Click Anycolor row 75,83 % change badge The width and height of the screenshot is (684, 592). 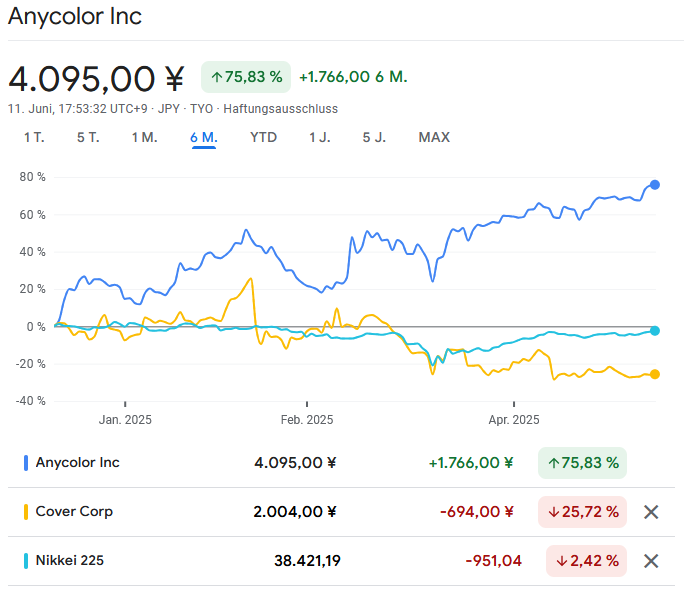(x=582, y=463)
